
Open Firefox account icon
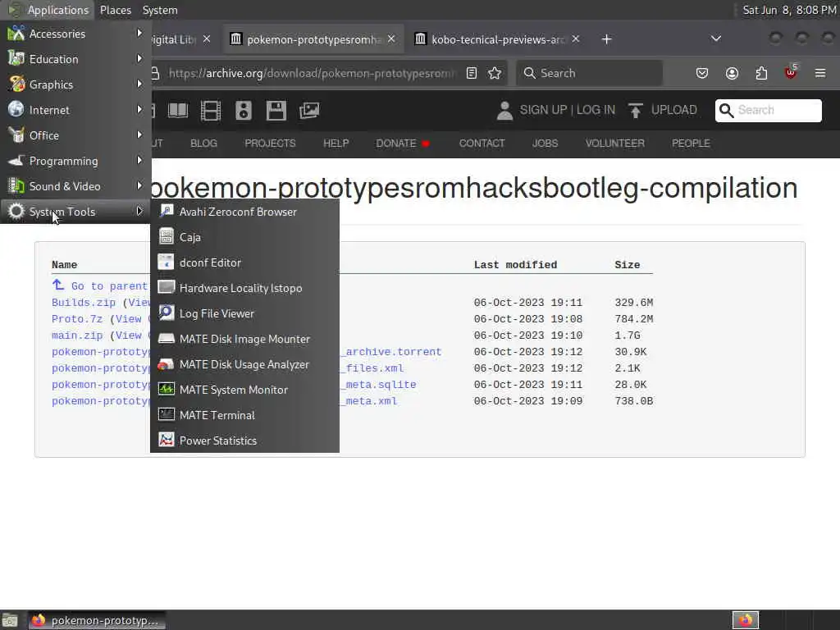pos(732,73)
